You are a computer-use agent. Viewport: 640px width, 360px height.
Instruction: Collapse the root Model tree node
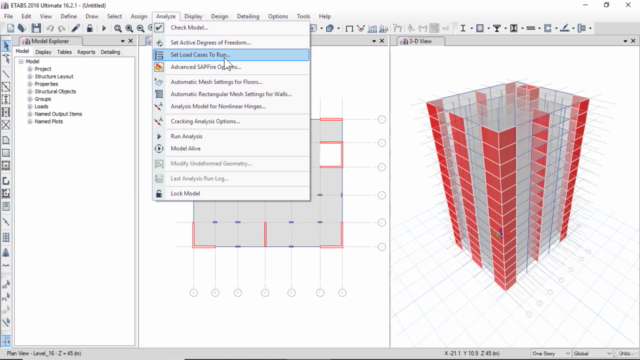[21, 62]
